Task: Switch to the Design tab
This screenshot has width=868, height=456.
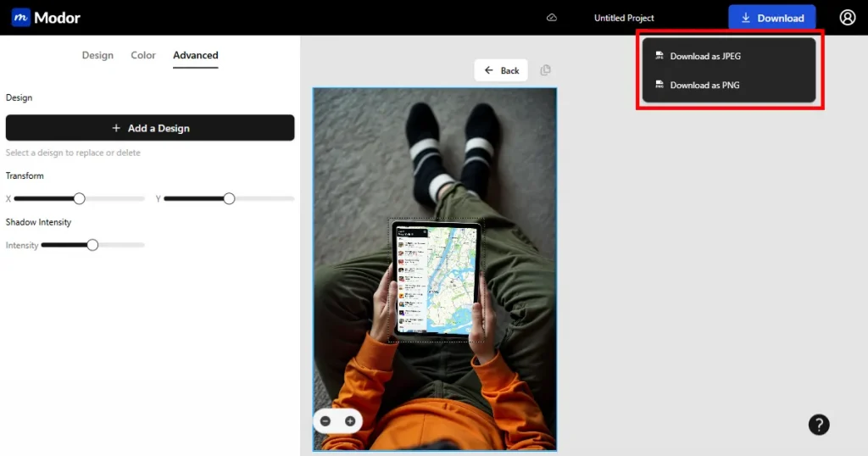Action: pyautogui.click(x=97, y=55)
